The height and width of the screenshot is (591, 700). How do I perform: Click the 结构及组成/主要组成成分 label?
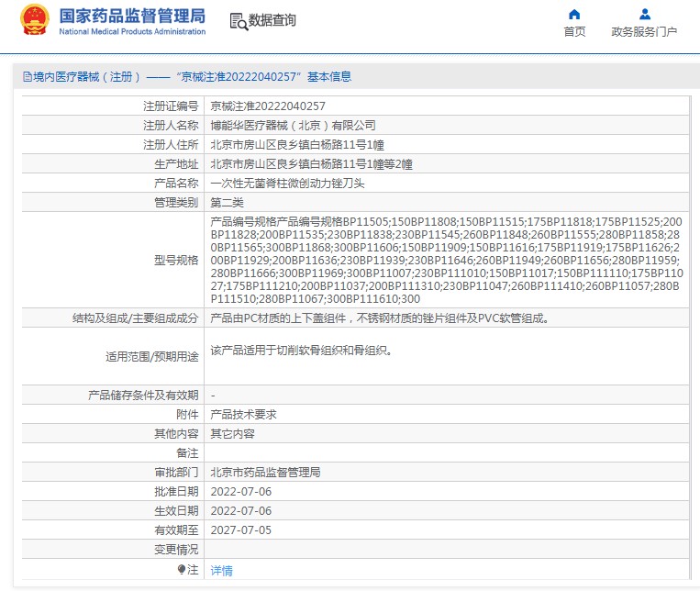[x=135, y=318]
